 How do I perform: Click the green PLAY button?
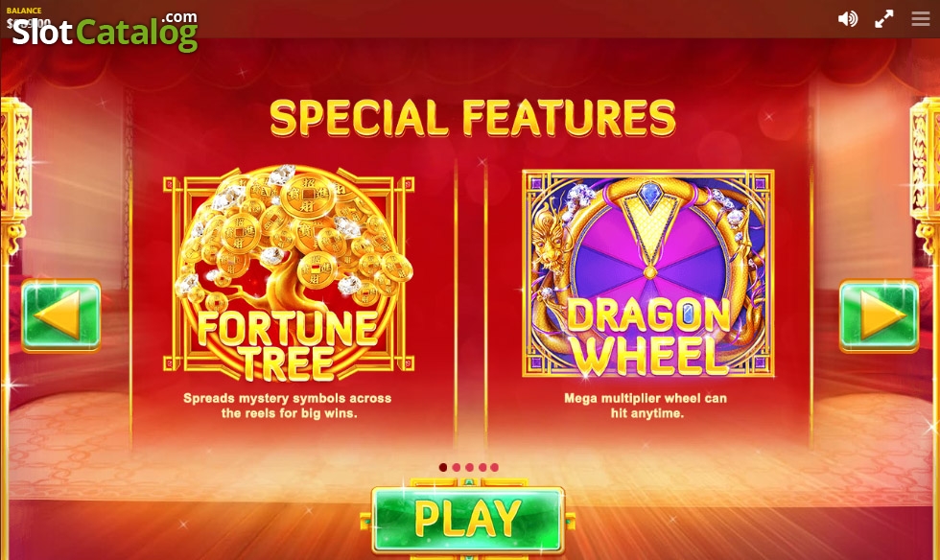[468, 519]
